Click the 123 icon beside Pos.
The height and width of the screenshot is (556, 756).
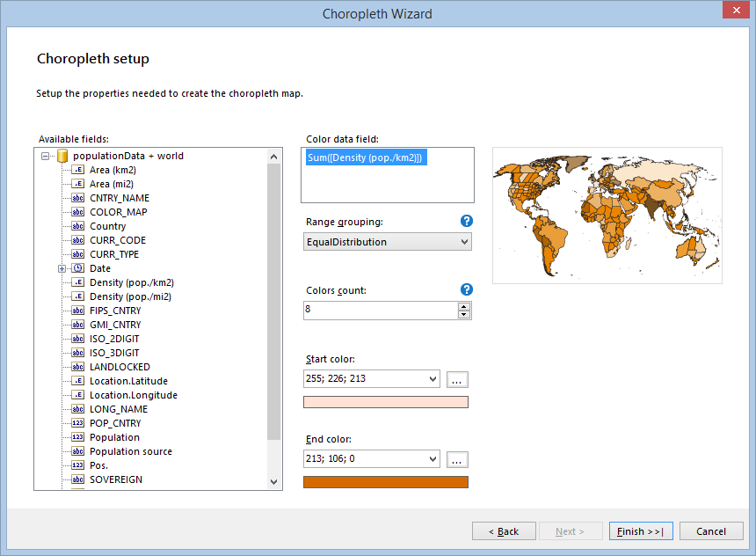(x=77, y=465)
